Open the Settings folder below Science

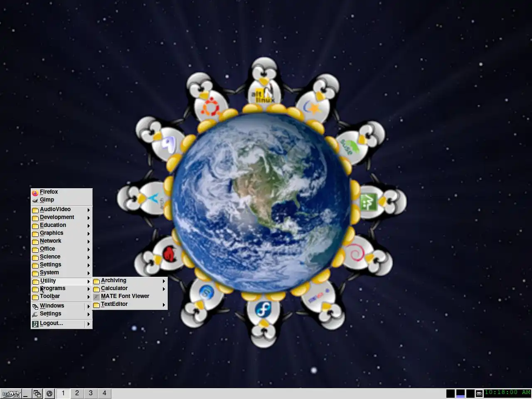click(62, 265)
